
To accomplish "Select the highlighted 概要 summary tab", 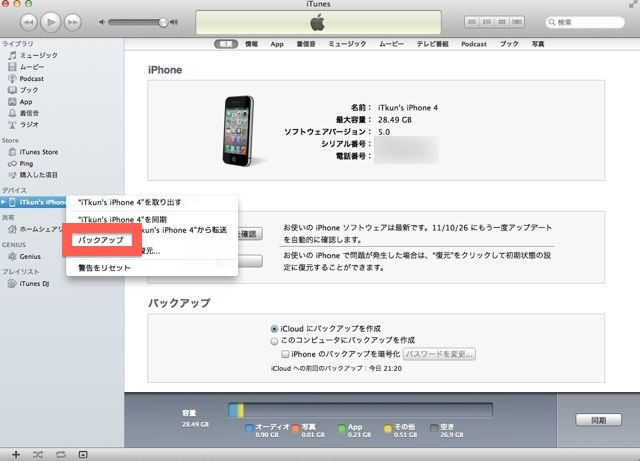I will 226,44.
